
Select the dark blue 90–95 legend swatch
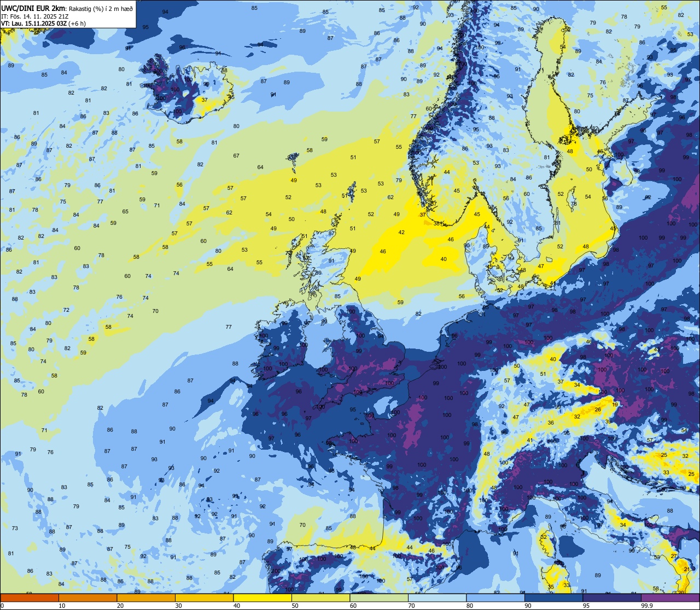click(x=553, y=597)
